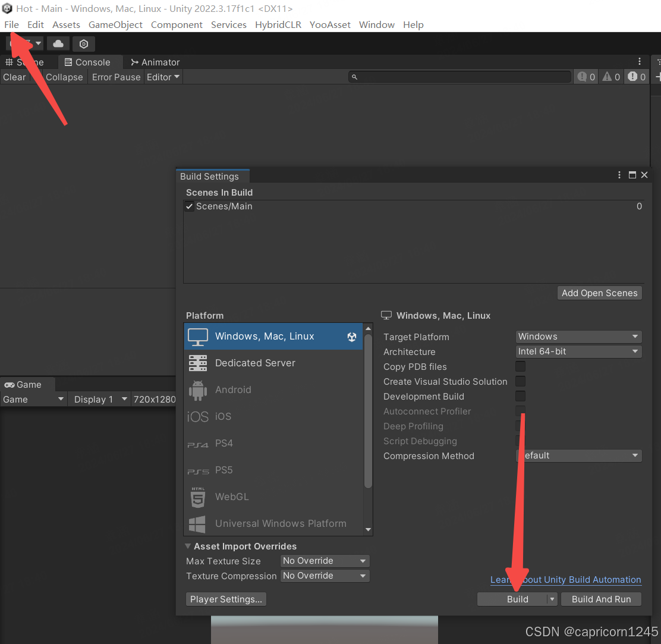Viewport: 661px width, 644px height.
Task: Enable the Development Build checkbox
Action: point(520,396)
